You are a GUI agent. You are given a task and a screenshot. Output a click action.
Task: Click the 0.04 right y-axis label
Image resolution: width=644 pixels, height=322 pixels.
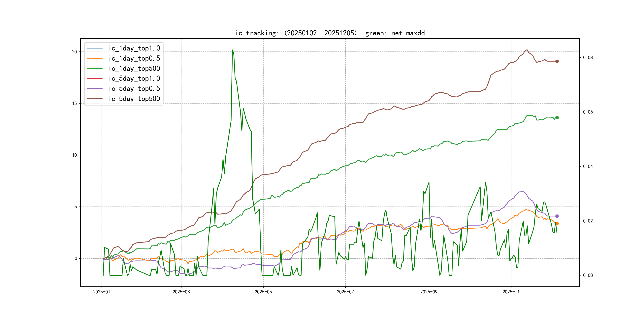(588, 167)
